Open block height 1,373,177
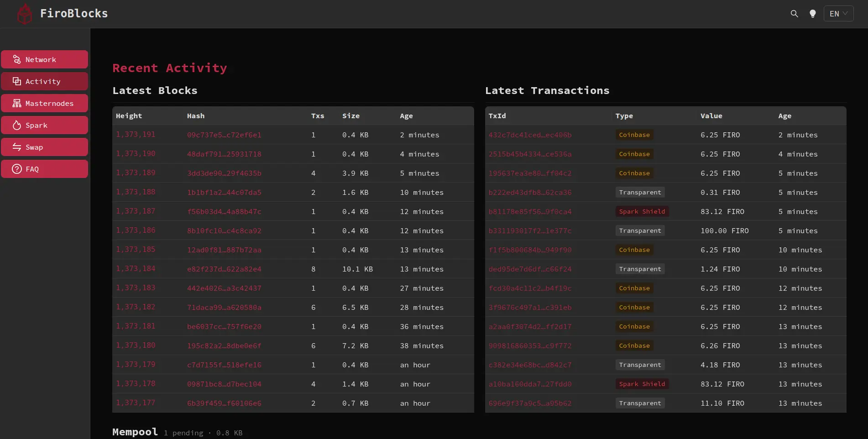This screenshot has height=439, width=868. pyautogui.click(x=136, y=403)
